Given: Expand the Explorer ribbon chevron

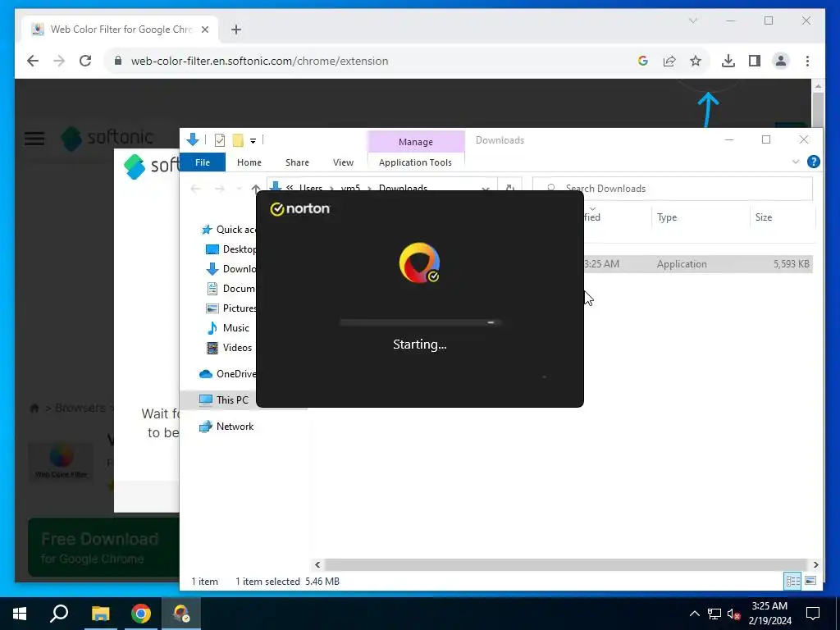Looking at the screenshot, I should (796, 162).
